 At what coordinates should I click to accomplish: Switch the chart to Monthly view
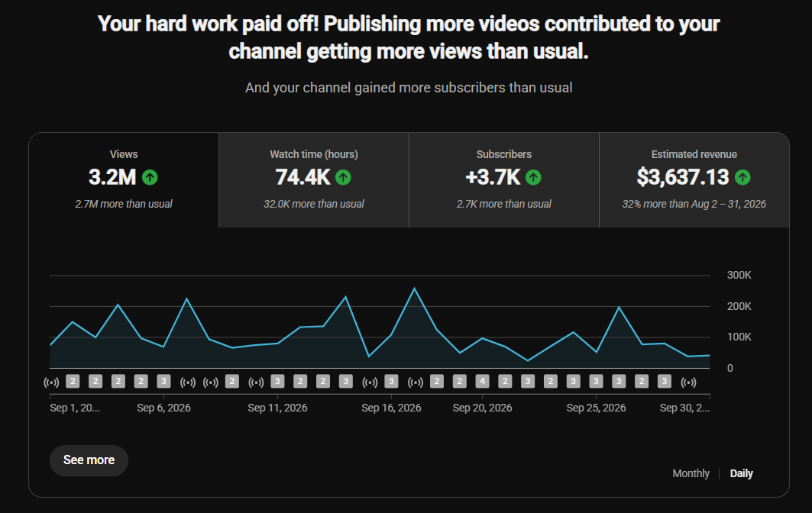pyautogui.click(x=691, y=473)
